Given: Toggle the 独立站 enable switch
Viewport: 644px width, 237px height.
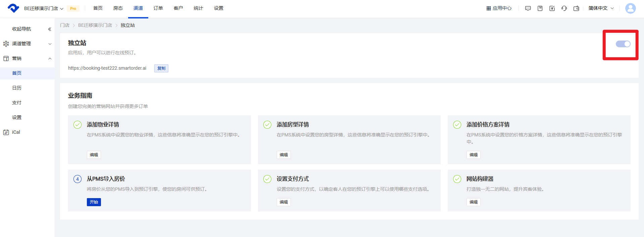Looking at the screenshot, I should (623, 44).
